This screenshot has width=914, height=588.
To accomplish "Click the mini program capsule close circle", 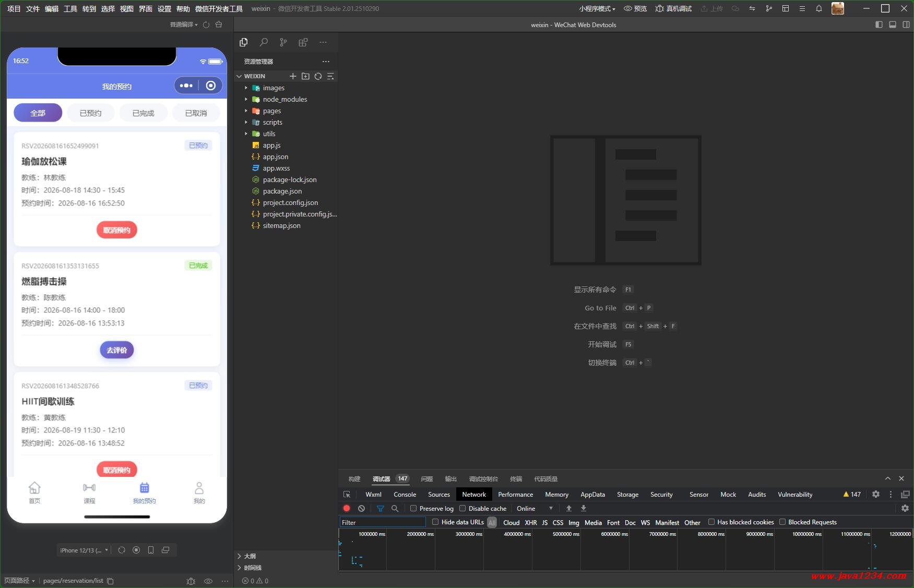I will pos(211,86).
